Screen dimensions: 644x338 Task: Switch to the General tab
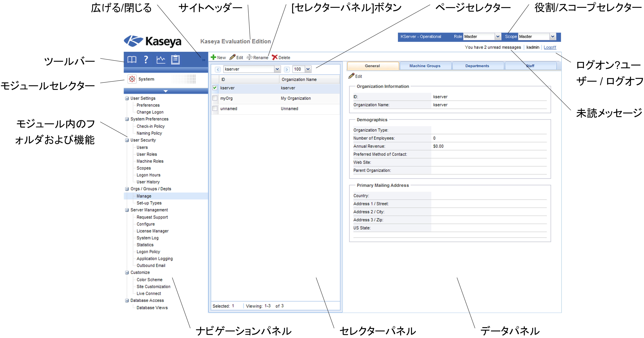click(372, 66)
